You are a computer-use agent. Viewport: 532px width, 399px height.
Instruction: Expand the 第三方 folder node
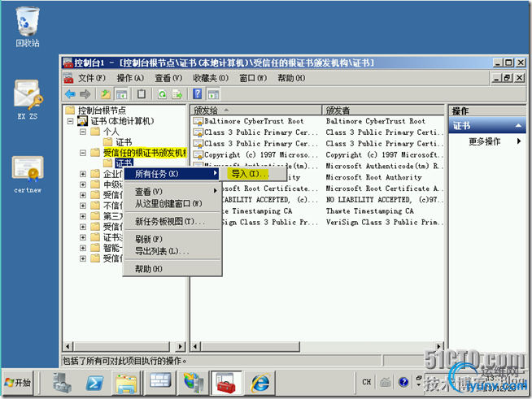83,216
